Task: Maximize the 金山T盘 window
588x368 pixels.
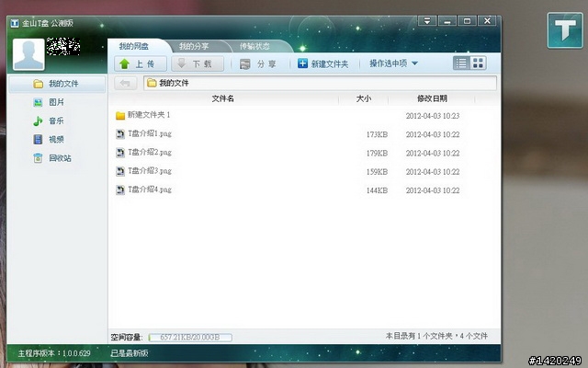Action: coord(467,20)
